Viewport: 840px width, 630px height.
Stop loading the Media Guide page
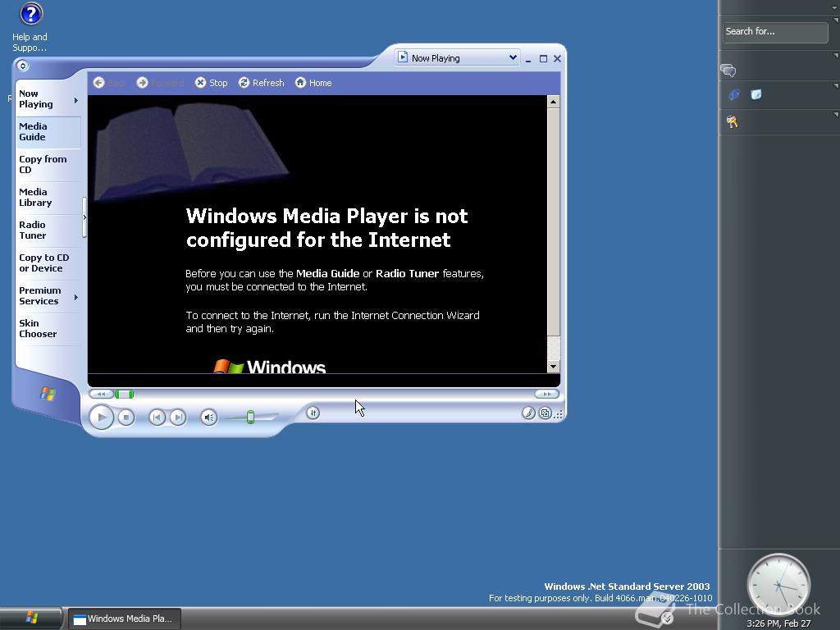click(x=211, y=83)
